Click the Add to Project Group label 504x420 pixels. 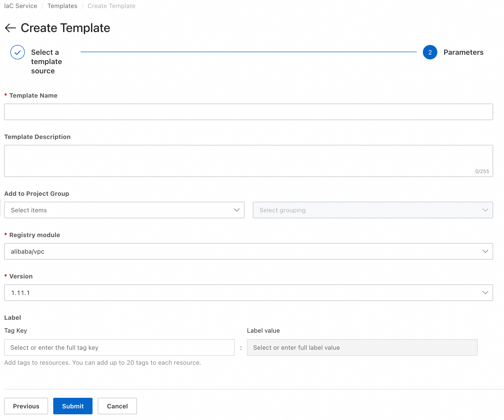point(37,193)
